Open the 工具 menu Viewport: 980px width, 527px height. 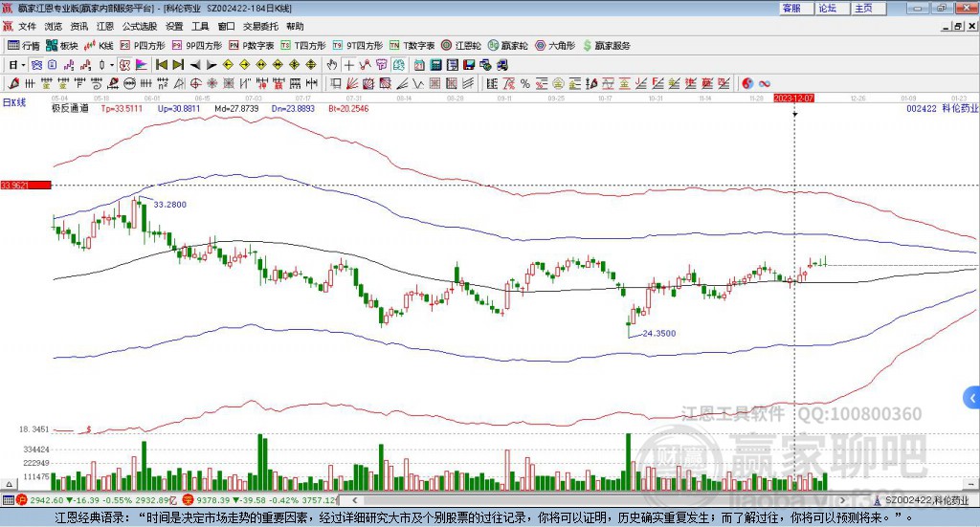coord(200,26)
